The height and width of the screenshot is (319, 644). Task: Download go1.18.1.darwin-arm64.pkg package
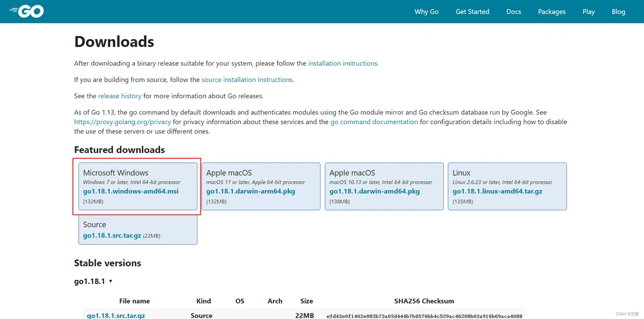coord(251,191)
